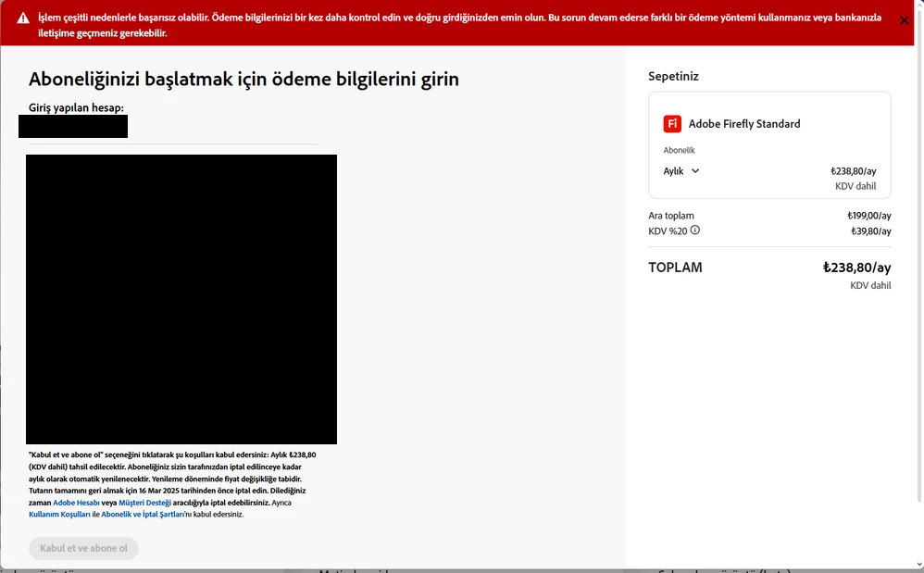
Task: Click the page heading about ödeme bilgilerini
Action: pos(244,79)
